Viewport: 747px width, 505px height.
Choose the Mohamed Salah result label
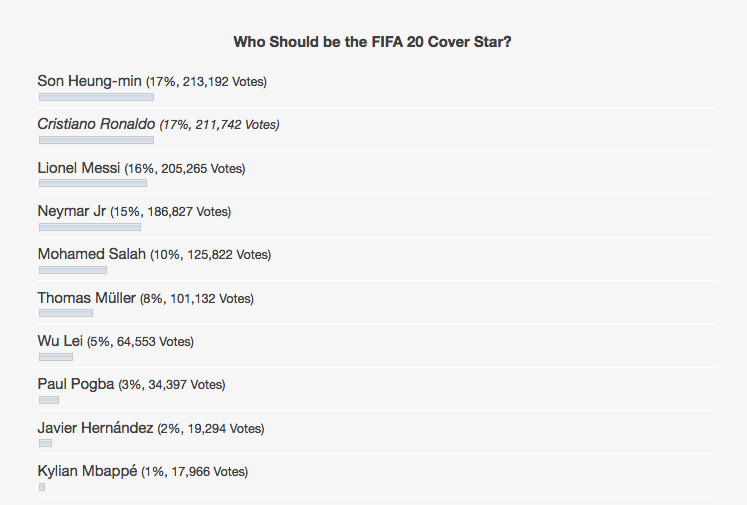tap(154, 254)
